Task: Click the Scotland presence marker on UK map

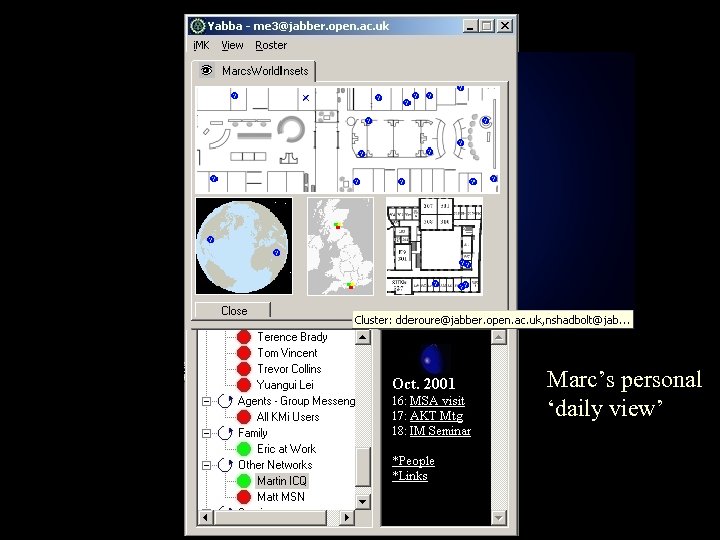Action: (x=338, y=225)
